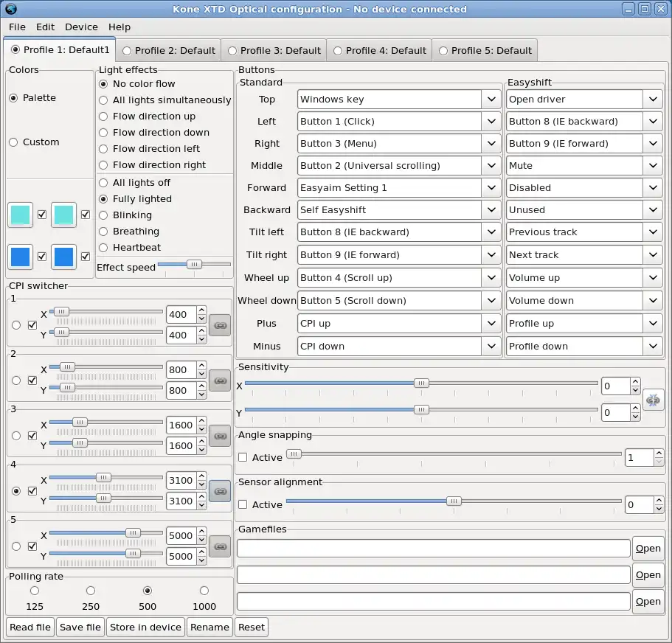Open the Top button Standard dropdown
Image resolution: width=672 pixels, height=643 pixels.
pos(491,99)
